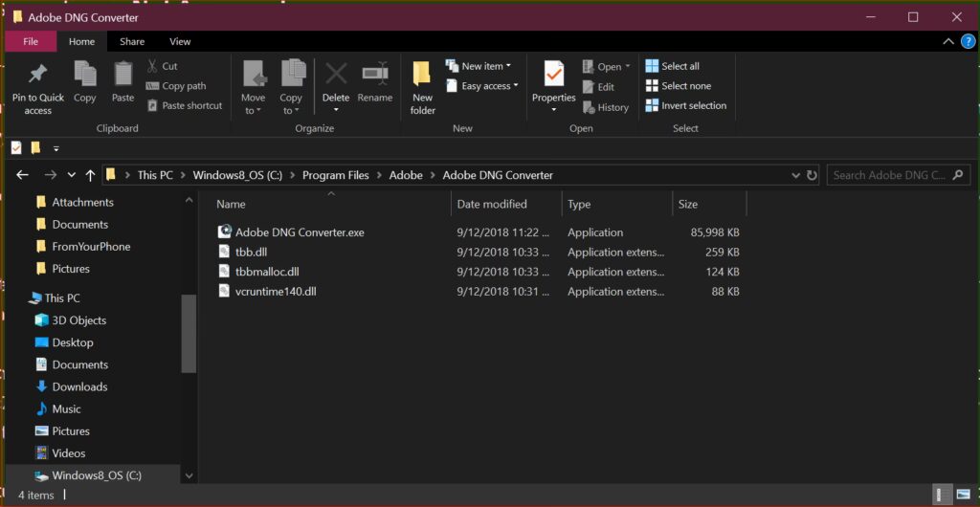This screenshot has height=507, width=980.
Task: Open the File menu tab
Action: tap(31, 41)
